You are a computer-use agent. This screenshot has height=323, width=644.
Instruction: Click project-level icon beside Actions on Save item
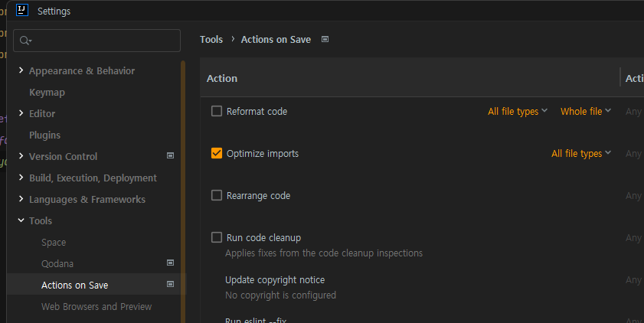click(x=170, y=285)
